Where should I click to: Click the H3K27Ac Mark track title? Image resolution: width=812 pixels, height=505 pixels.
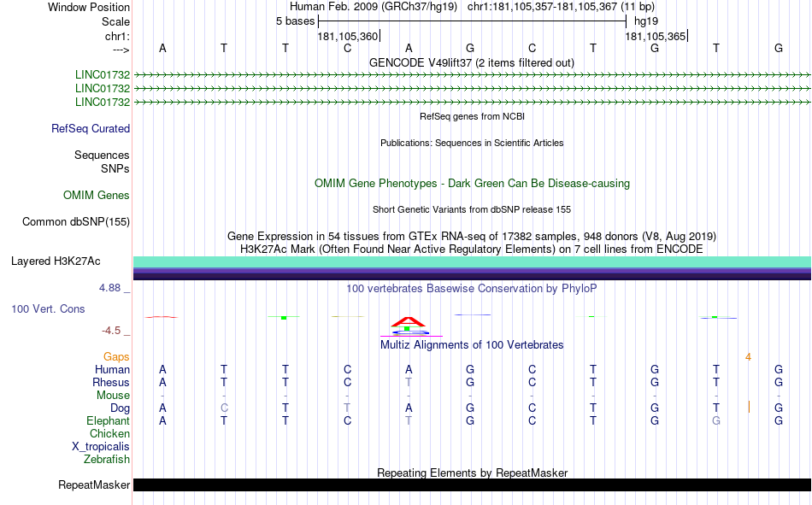click(472, 250)
